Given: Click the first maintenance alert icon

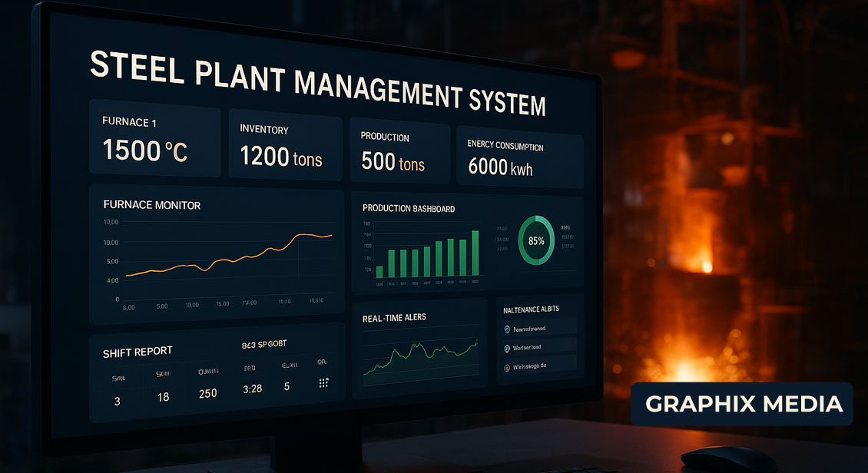Looking at the screenshot, I should pos(506,329).
